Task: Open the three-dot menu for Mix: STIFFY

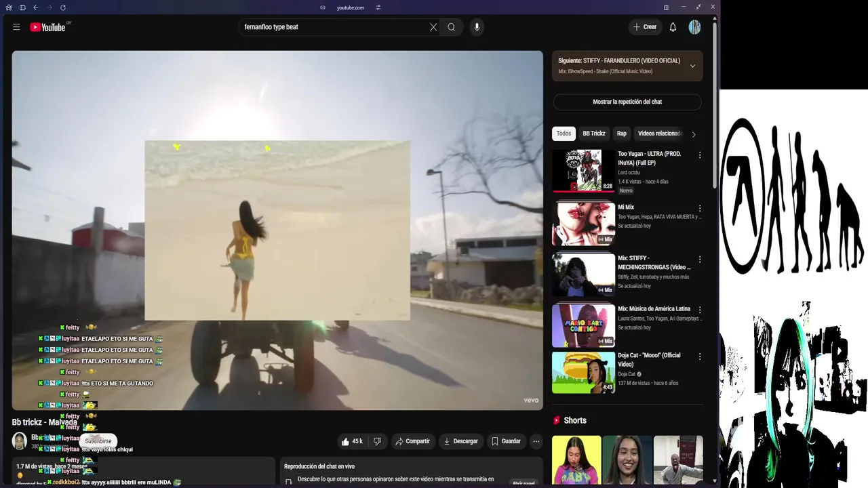Action: click(700, 260)
